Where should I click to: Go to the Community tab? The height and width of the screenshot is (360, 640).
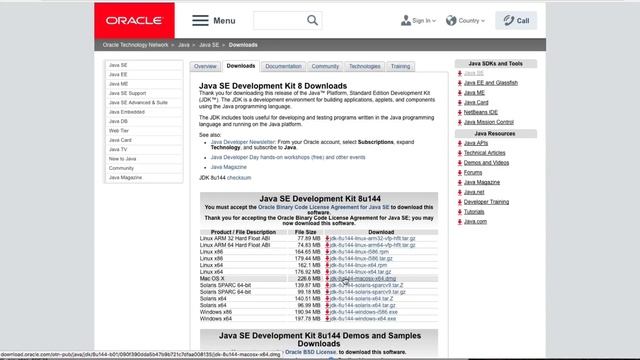pos(325,66)
